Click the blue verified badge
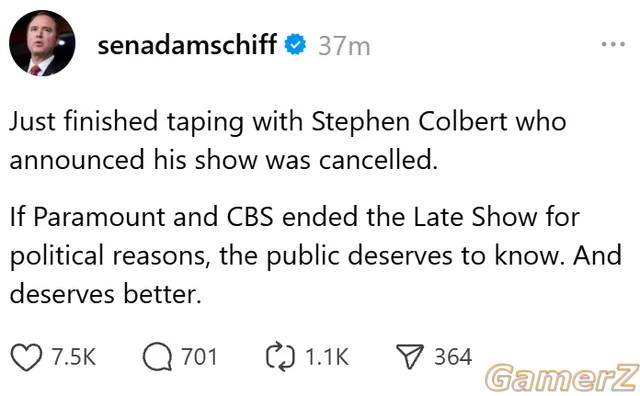This screenshot has height=396, width=640. (x=295, y=44)
